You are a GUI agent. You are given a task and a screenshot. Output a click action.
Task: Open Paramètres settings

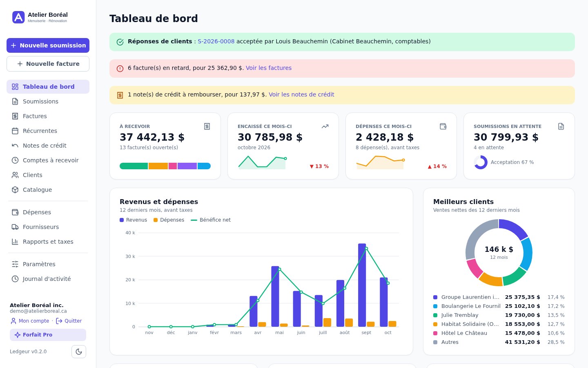48,264
